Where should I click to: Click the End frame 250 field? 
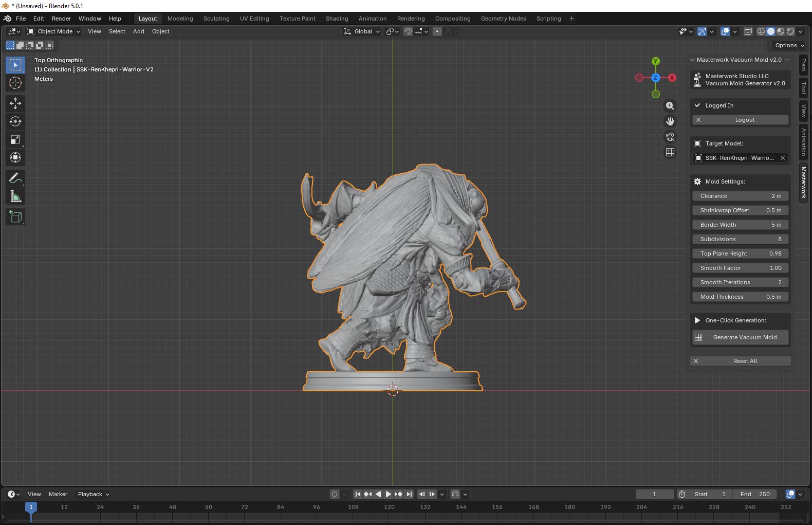755,494
